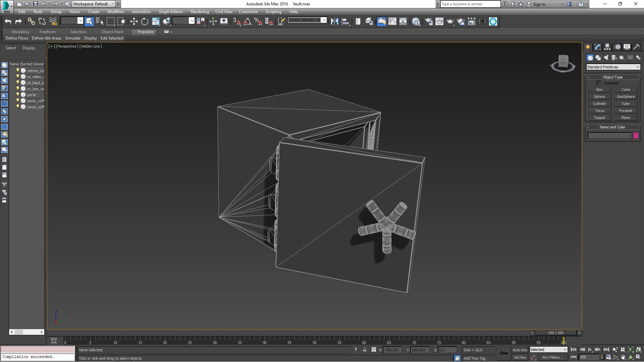The height and width of the screenshot is (362, 644).
Task: Enable the AutoGrid checkbox
Action: (x=599, y=83)
